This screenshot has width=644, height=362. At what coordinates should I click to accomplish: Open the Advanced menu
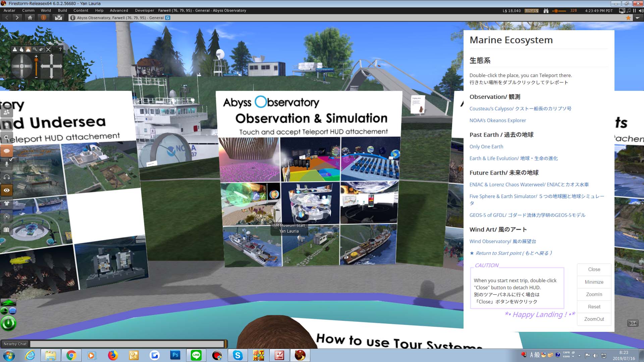point(119,10)
